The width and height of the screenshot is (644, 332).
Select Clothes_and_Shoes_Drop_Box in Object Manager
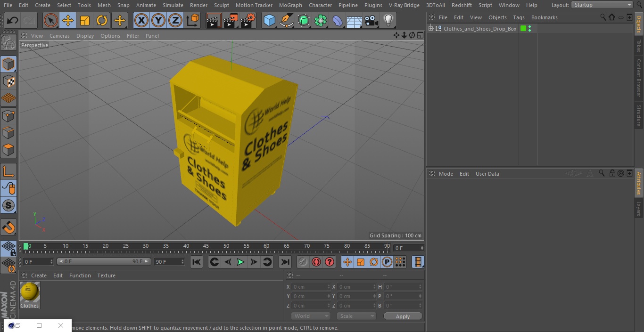coord(480,29)
